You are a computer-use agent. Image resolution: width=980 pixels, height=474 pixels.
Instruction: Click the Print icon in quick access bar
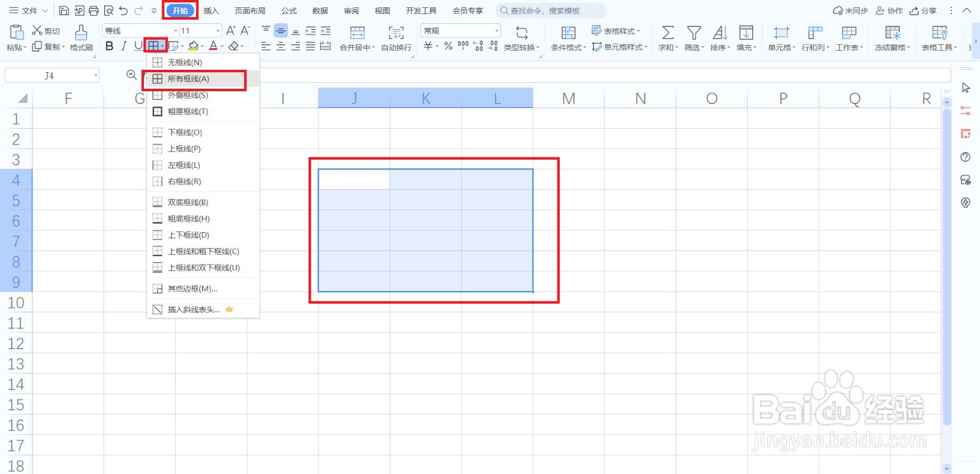(x=94, y=10)
